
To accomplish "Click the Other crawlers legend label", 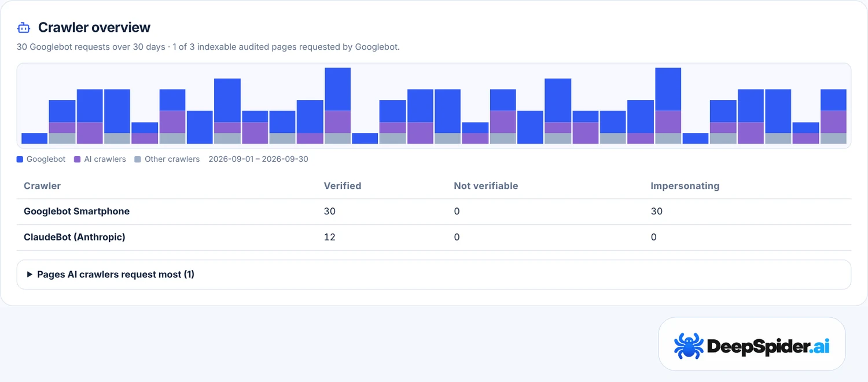I will (172, 159).
